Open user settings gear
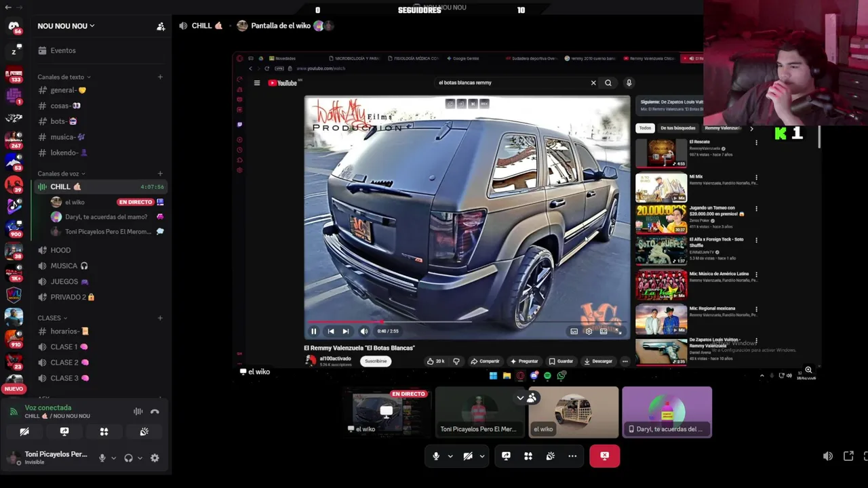Image resolution: width=868 pixels, height=488 pixels. click(155, 458)
